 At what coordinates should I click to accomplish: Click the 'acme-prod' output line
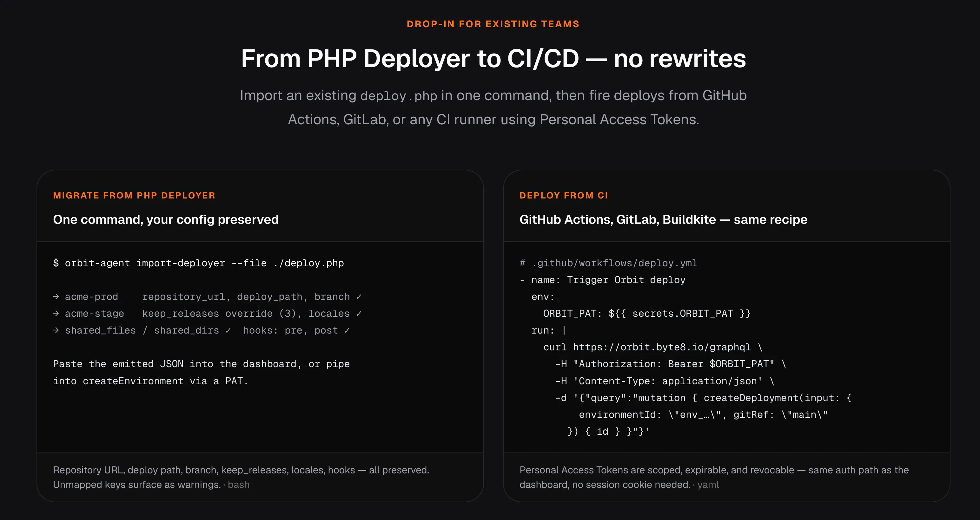pyautogui.click(x=207, y=297)
